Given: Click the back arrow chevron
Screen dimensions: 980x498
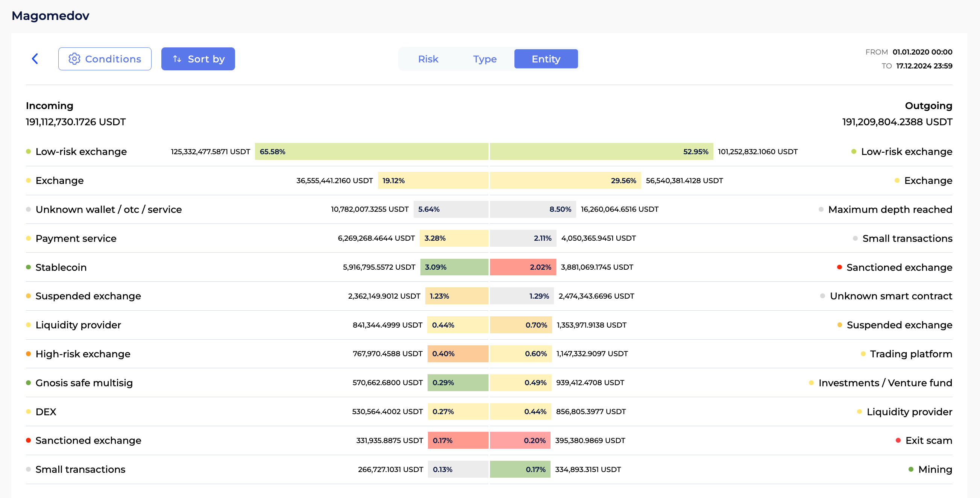Looking at the screenshot, I should pyautogui.click(x=35, y=59).
